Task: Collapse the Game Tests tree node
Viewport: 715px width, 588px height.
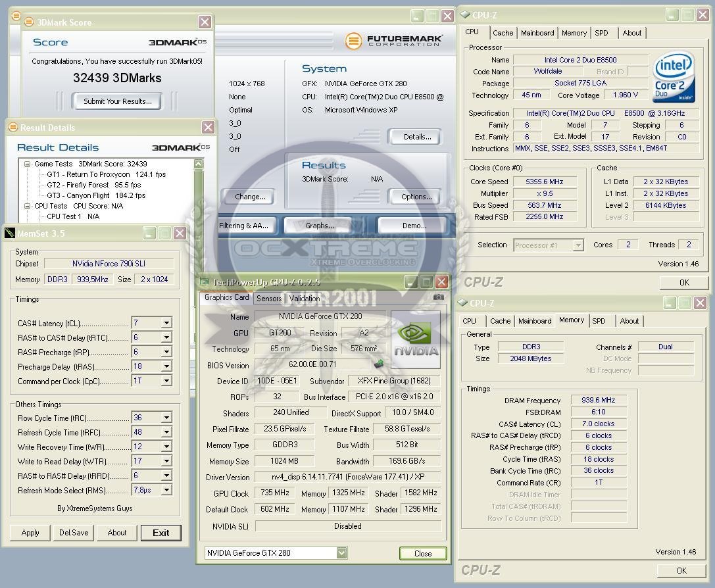Action: point(28,164)
